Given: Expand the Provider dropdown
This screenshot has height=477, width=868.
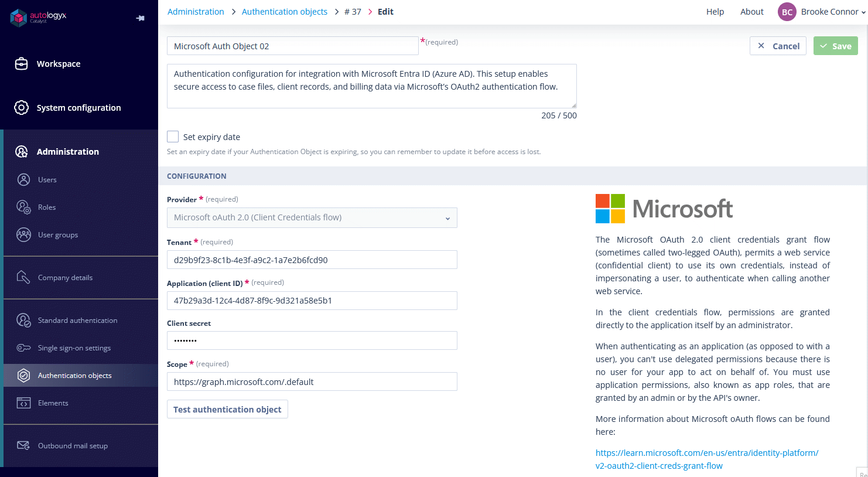Looking at the screenshot, I should point(312,217).
